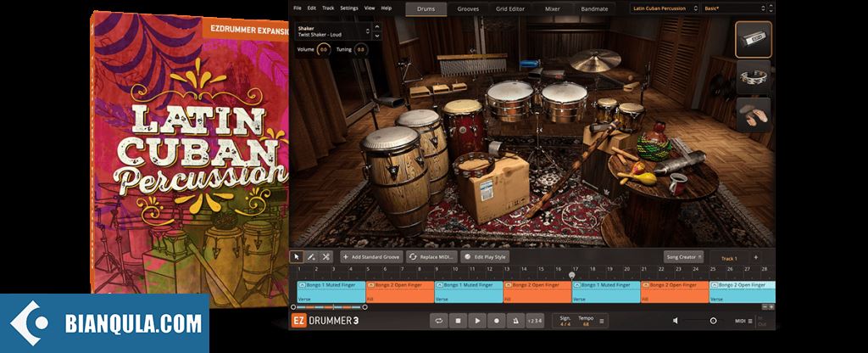
Task: Zoom in timeline with plus button
Action: (771, 306)
